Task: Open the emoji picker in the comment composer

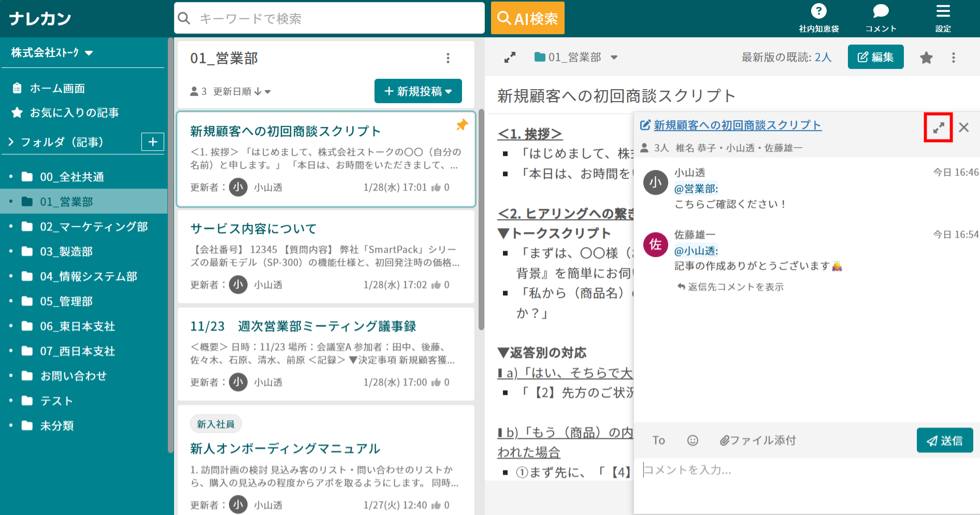Action: tap(693, 440)
